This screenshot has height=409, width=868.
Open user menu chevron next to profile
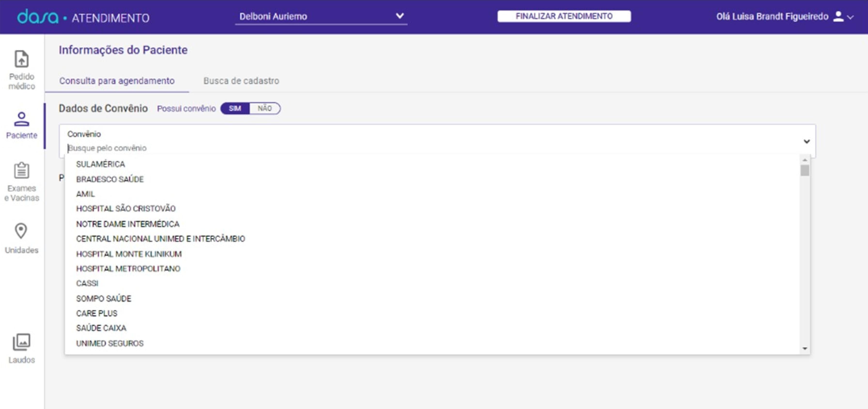851,17
